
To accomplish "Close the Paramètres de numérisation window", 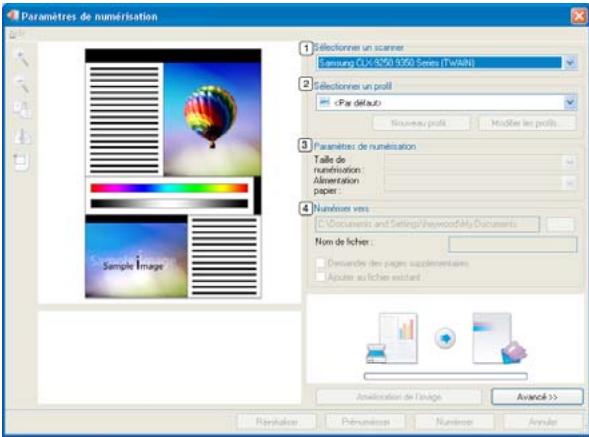I will pyautogui.click(x=578, y=17).
